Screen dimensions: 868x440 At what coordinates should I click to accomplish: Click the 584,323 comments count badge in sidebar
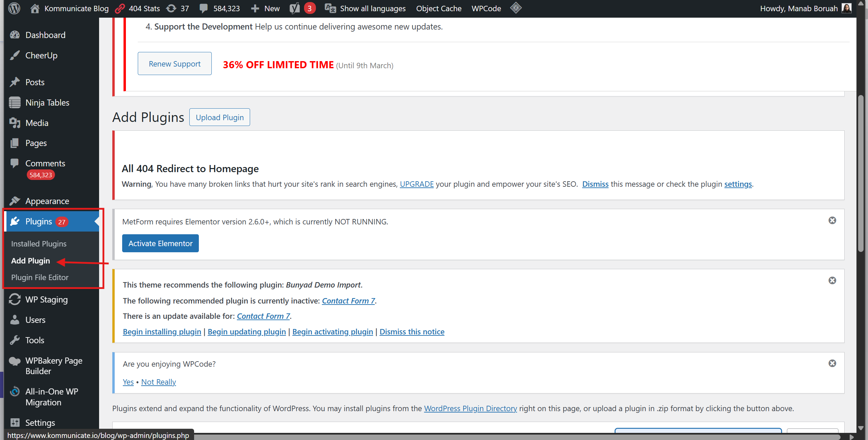point(40,175)
